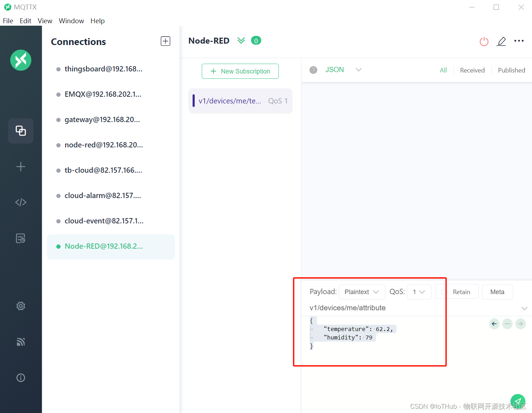The width and height of the screenshot is (532, 413).
Task: Edit connection with the pencil icon
Action: tap(501, 42)
